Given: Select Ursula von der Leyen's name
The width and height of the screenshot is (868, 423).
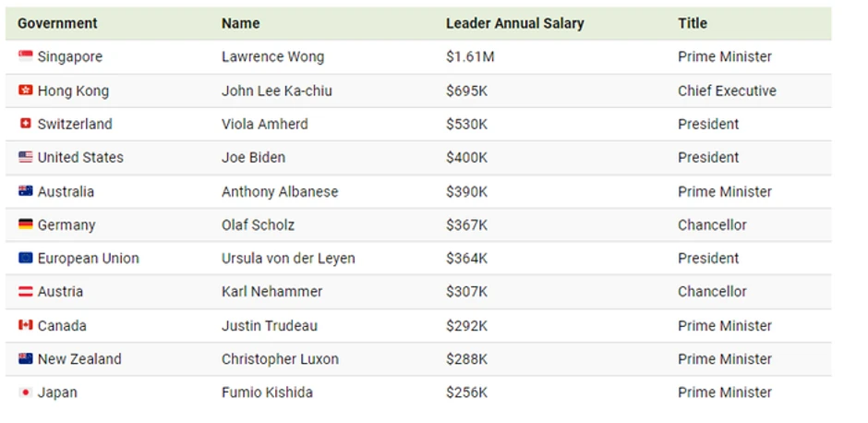Looking at the screenshot, I should tap(288, 258).
